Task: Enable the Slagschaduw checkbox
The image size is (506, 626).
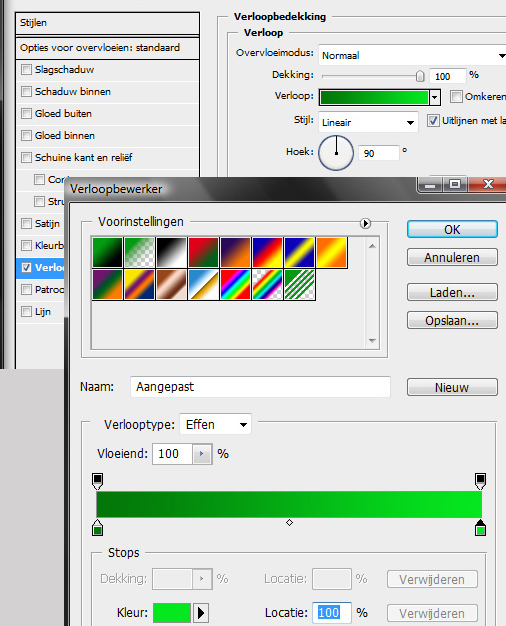Action: click(26, 69)
